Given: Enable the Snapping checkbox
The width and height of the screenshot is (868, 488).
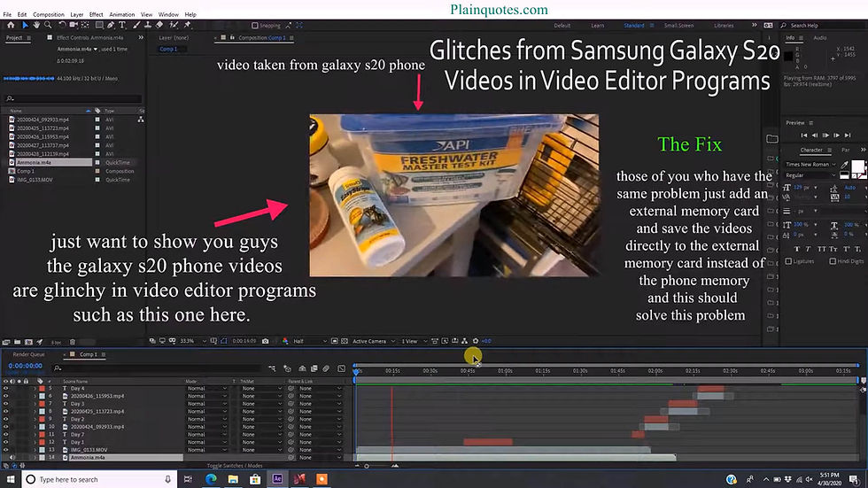Looking at the screenshot, I should click(255, 26).
